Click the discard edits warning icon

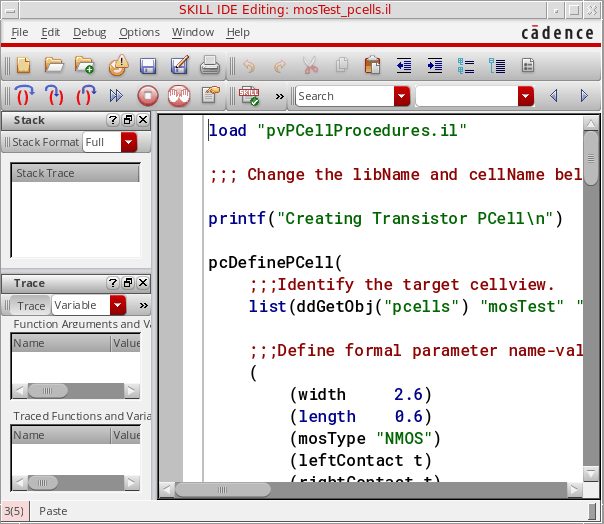tap(118, 65)
